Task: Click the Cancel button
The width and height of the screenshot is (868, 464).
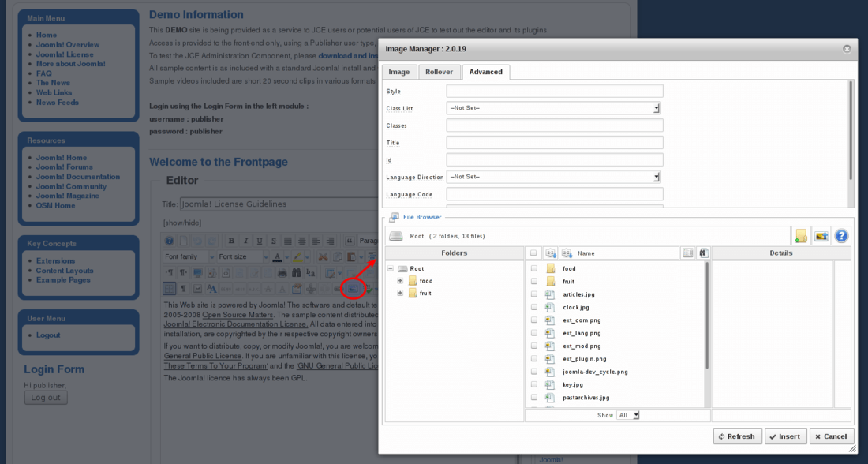Action: pyautogui.click(x=831, y=436)
